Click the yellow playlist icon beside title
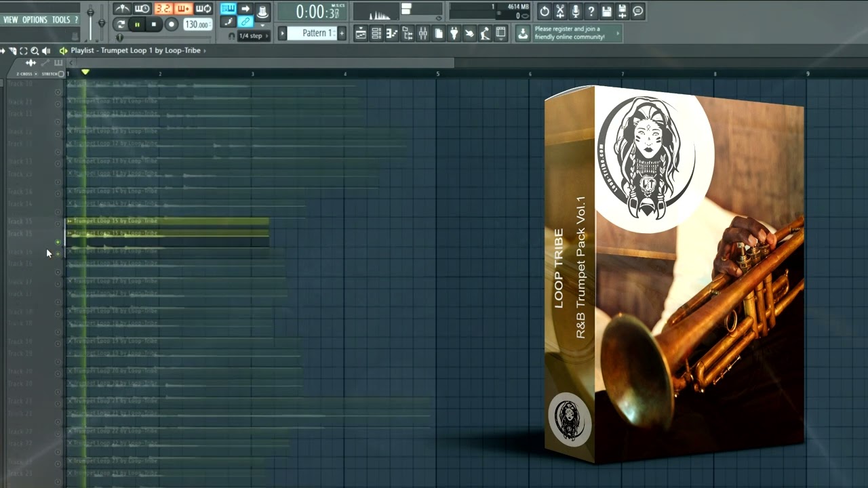Image resolution: width=868 pixels, height=488 pixels. (x=63, y=51)
